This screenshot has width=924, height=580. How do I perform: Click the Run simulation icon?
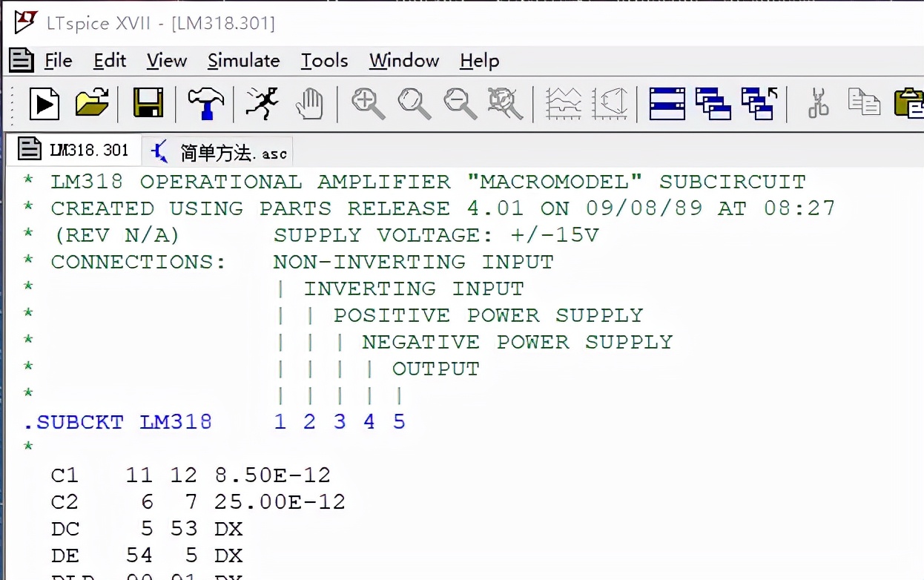(x=44, y=103)
